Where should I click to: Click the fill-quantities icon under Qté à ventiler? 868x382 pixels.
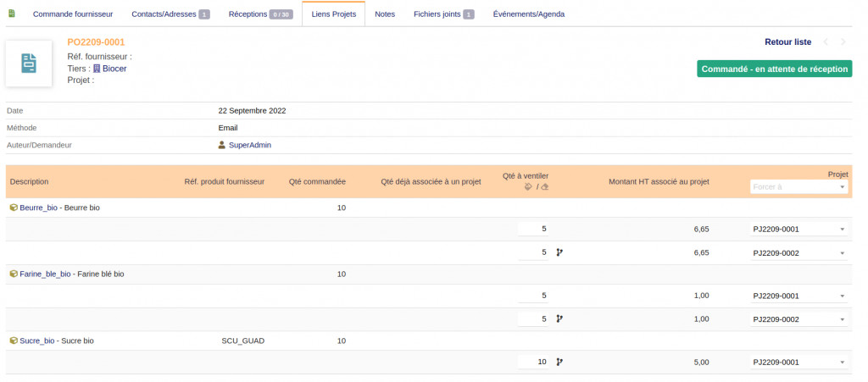528,187
